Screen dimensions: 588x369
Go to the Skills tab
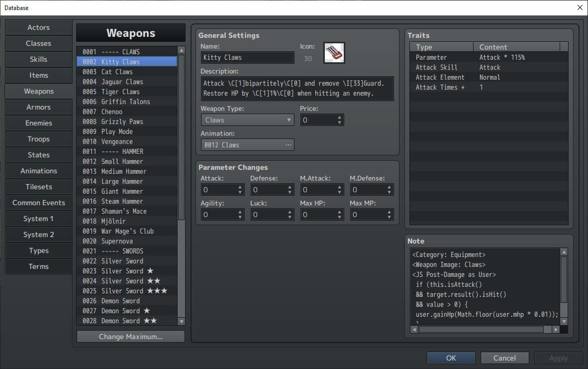(x=39, y=59)
